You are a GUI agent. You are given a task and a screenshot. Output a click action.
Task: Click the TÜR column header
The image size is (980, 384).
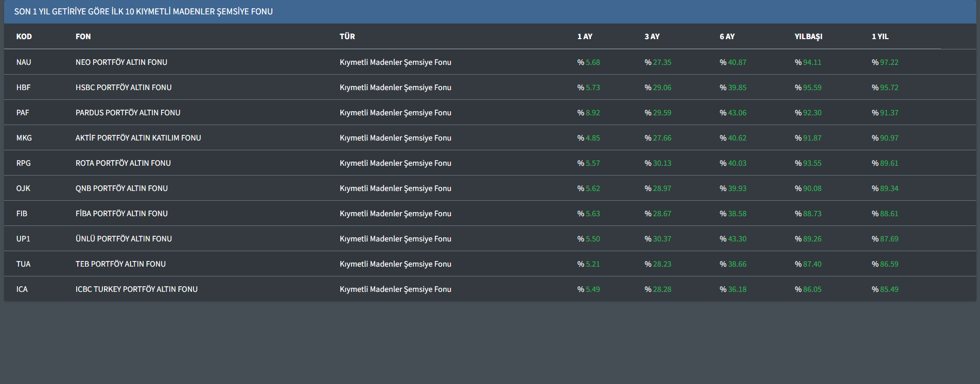tap(347, 37)
